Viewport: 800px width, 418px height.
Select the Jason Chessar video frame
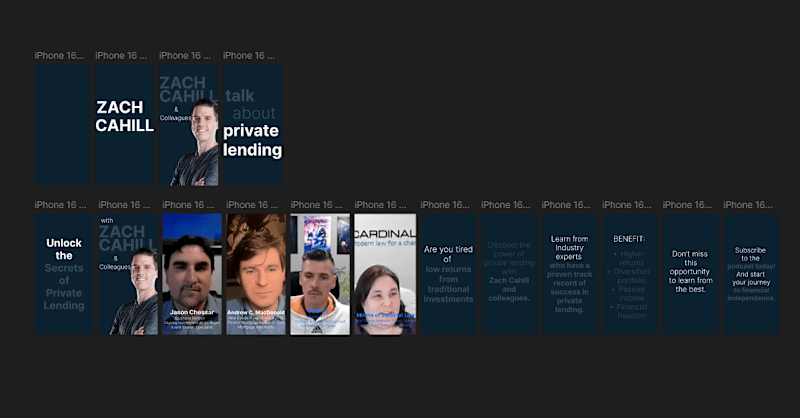coord(192,275)
